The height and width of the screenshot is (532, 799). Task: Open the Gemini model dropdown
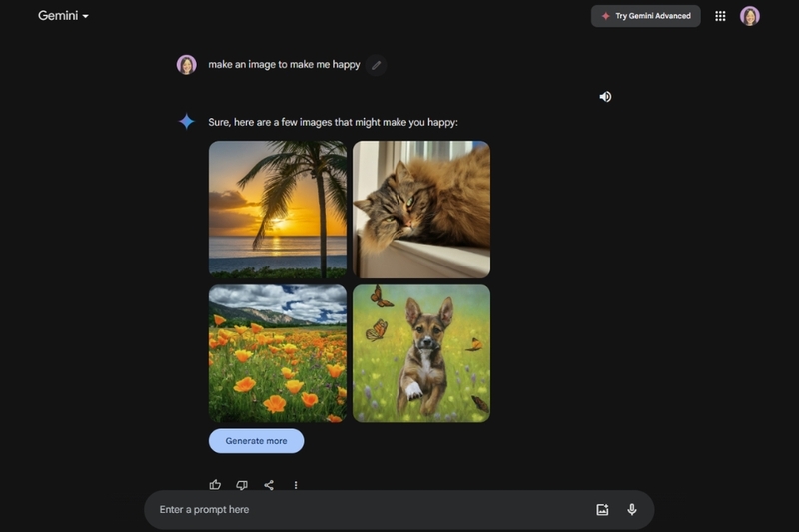click(63, 16)
